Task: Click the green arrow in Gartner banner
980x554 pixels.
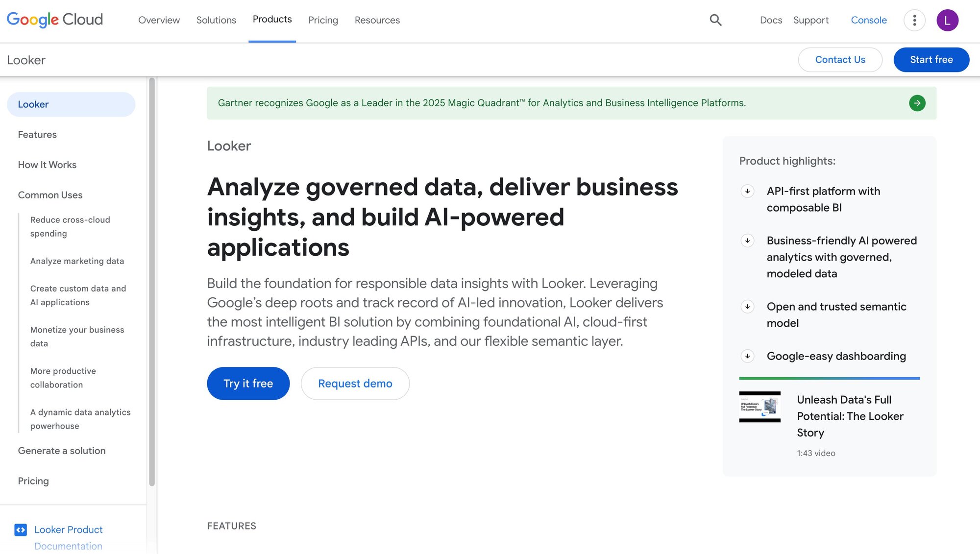Action: (x=917, y=103)
